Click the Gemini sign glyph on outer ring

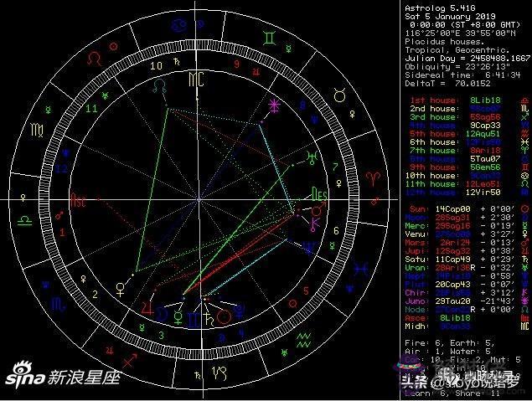[270, 38]
